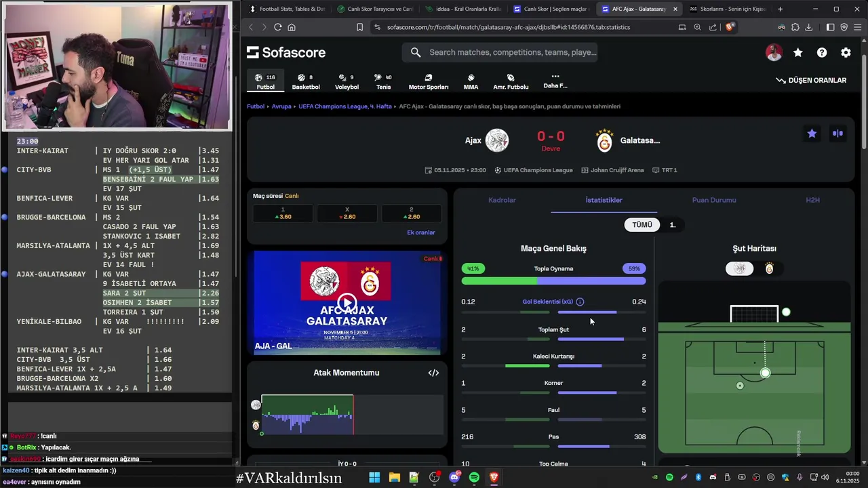The width and height of the screenshot is (868, 488).
Task: Open Discord from taskbar
Action: 454,478
